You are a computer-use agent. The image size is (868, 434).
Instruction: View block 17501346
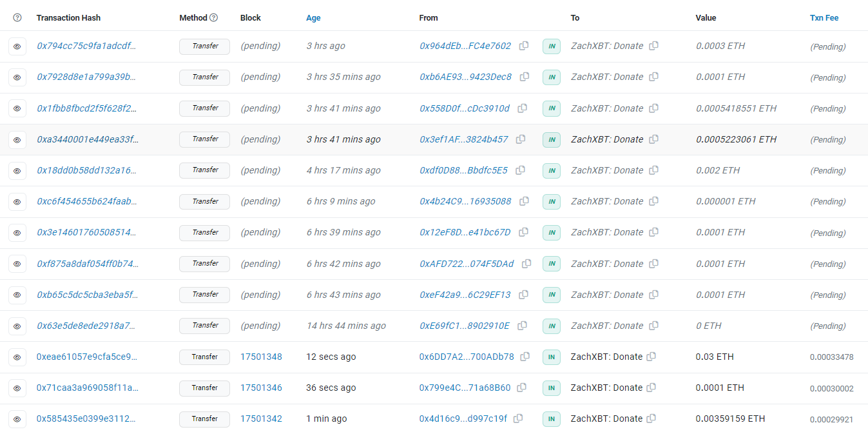pos(261,388)
